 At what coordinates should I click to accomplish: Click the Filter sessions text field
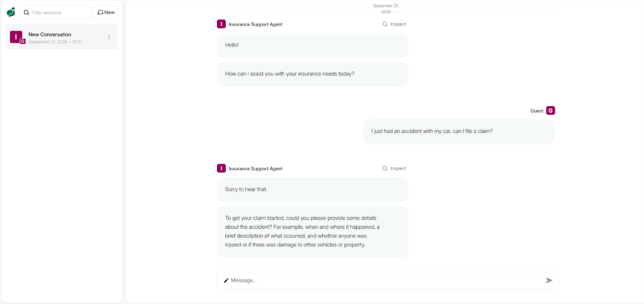point(55,13)
